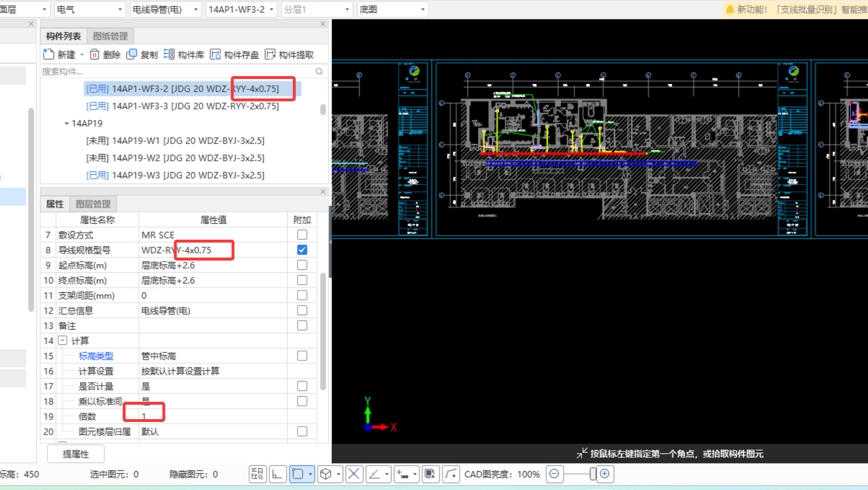This screenshot has width=868, height=490.
Task: Click the 构件存盘 save component icon
Action: pos(215,54)
